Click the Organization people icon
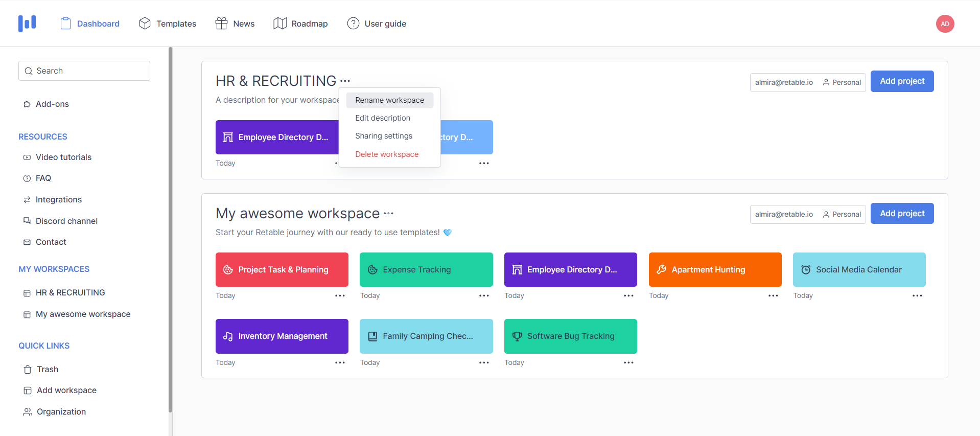 [28, 412]
